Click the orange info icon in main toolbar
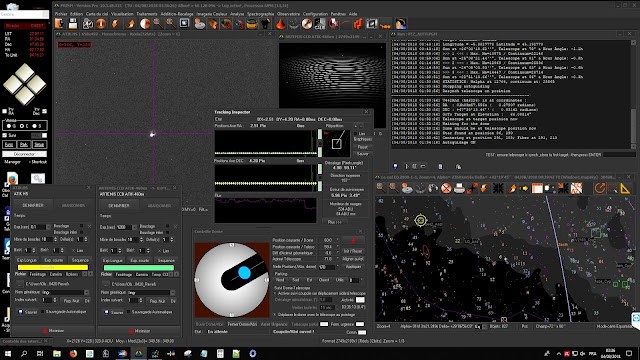 click(x=101, y=24)
